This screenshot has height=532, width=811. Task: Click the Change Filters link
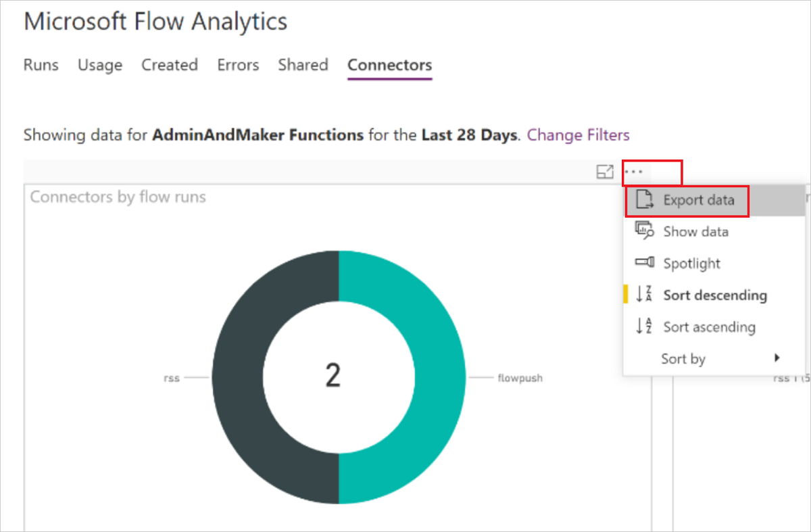pos(578,135)
